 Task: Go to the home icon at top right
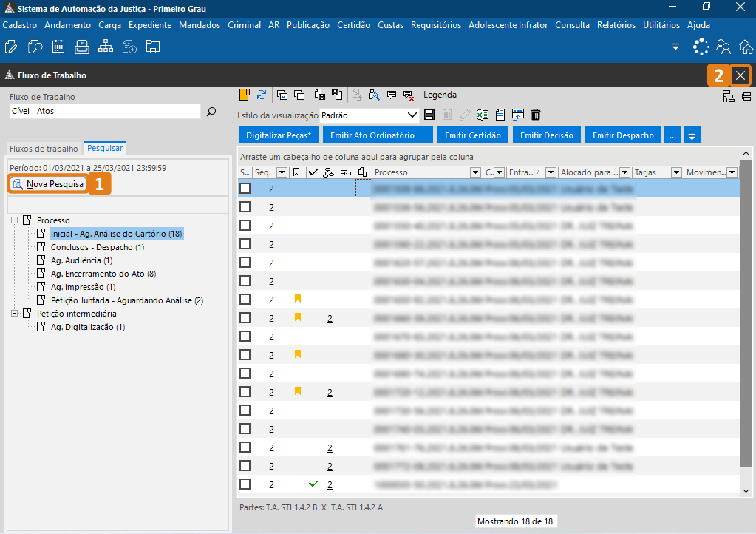[746, 47]
